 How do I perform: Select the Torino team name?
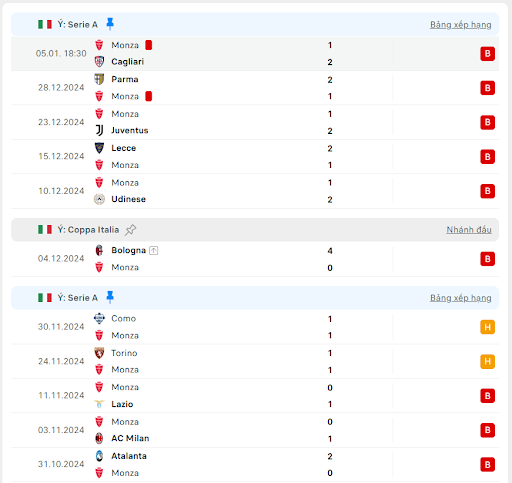pyautogui.click(x=124, y=353)
